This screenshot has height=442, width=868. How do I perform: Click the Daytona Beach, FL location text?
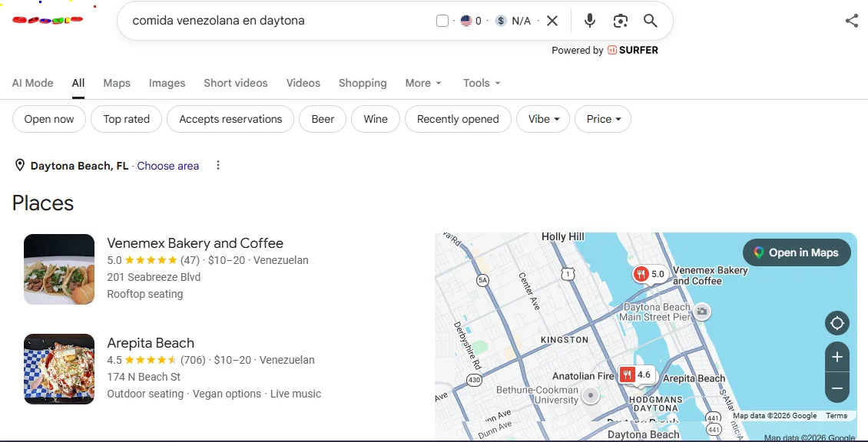[80, 166]
